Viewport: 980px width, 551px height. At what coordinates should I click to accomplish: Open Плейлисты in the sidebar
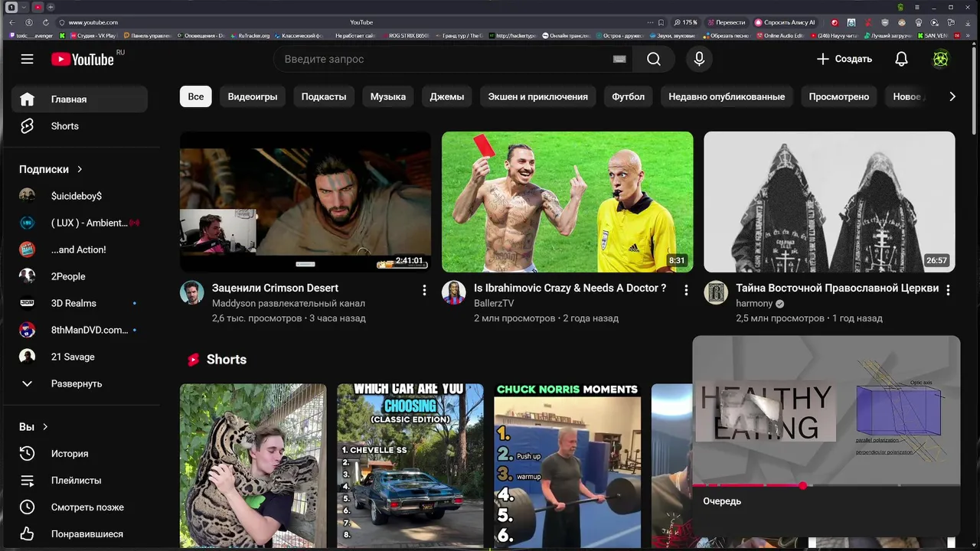point(80,481)
